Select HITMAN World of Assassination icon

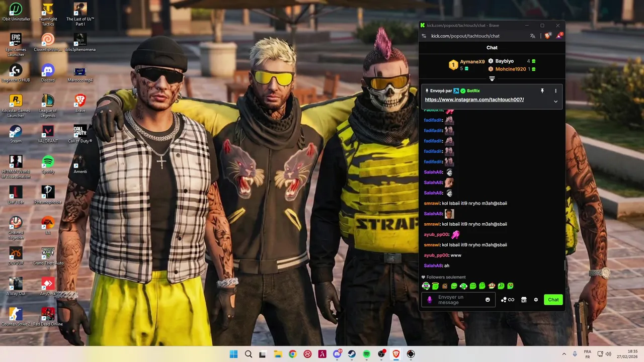click(16, 167)
